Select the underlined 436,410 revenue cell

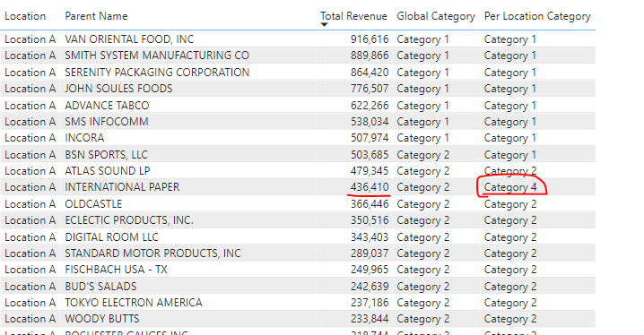pyautogui.click(x=370, y=187)
